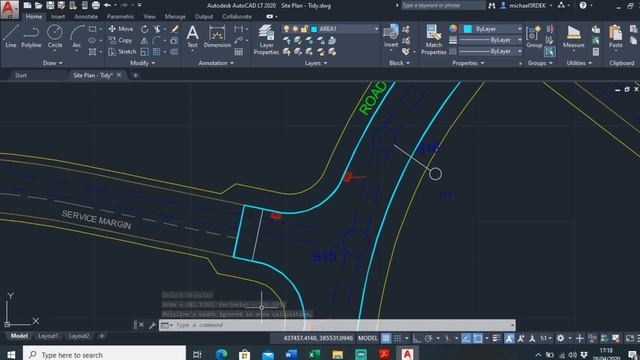Open the Parametric ribbon tab

[x=120, y=16]
